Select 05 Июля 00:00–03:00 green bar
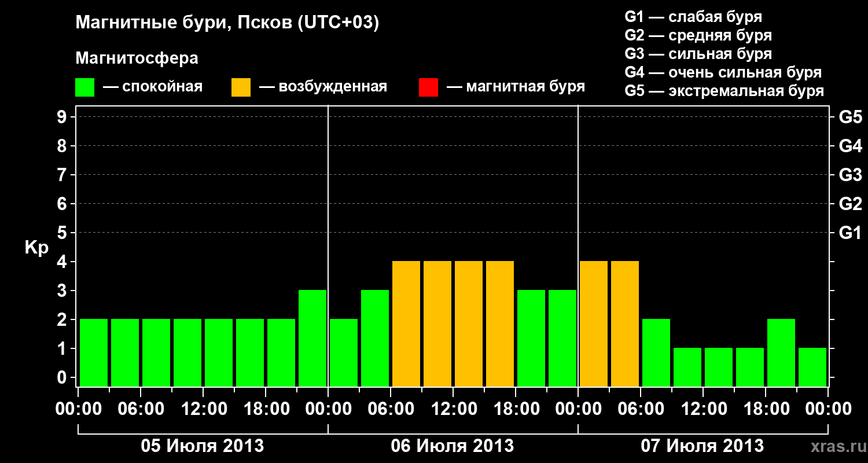 pos(94,352)
